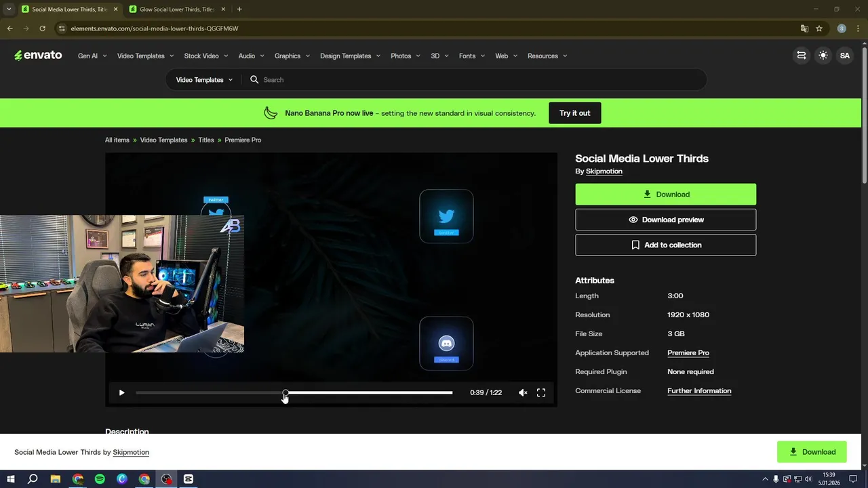868x488 pixels.
Task: Open a new browser tab
Action: tap(239, 9)
